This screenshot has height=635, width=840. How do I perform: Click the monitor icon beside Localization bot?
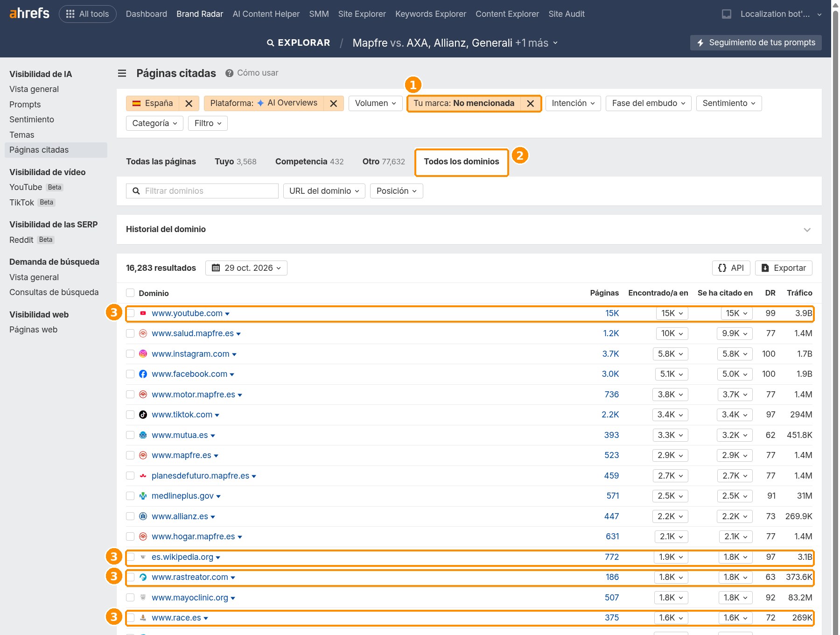click(x=727, y=14)
